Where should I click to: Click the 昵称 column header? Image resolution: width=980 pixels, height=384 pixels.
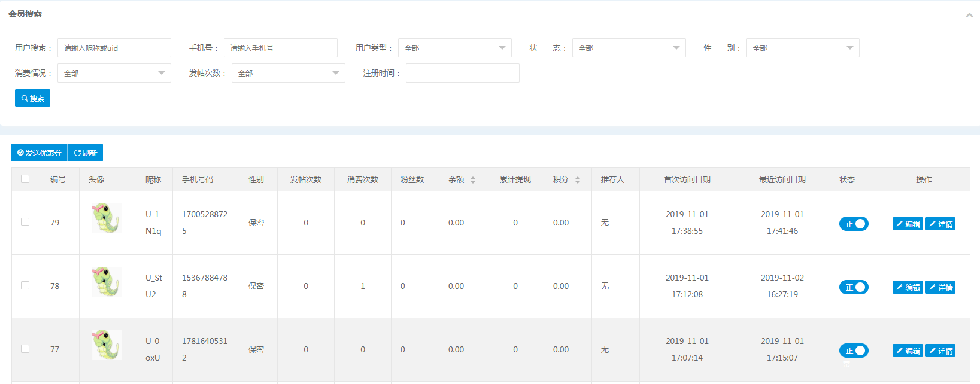(153, 179)
